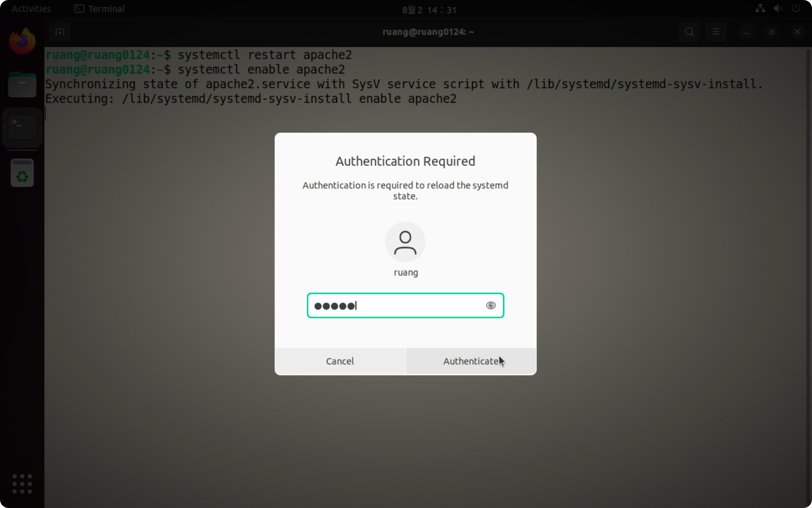Select Terminal icon in the dock

(22, 128)
